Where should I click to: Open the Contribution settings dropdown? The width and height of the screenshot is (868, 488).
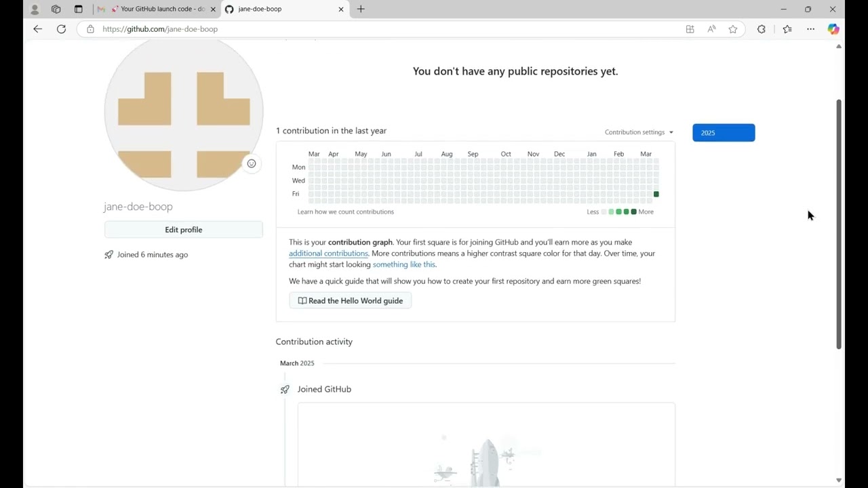click(x=639, y=133)
